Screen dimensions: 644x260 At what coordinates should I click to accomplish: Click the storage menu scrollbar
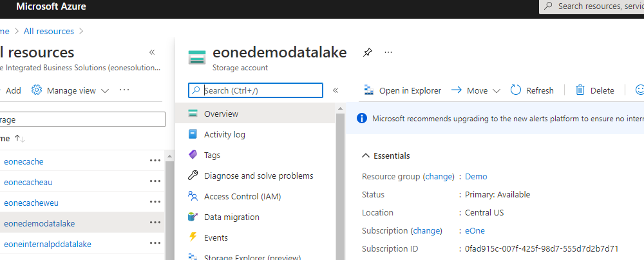[x=340, y=185]
